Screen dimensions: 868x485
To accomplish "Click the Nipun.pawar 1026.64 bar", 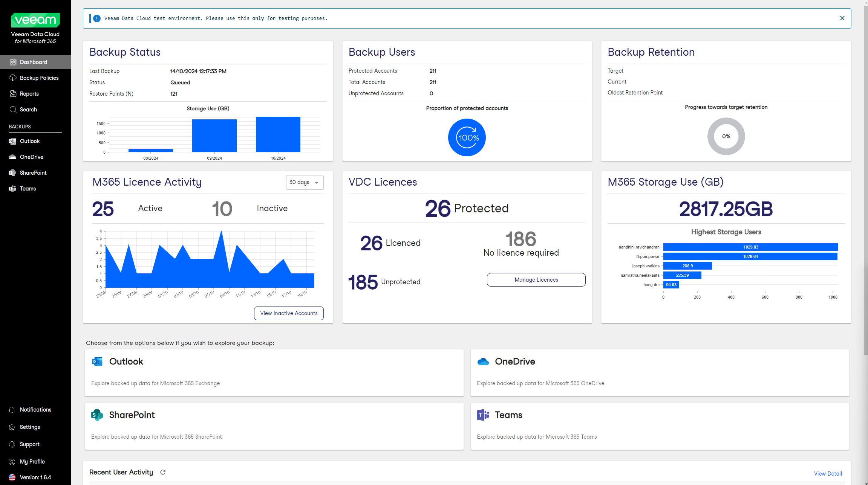I will tap(750, 256).
